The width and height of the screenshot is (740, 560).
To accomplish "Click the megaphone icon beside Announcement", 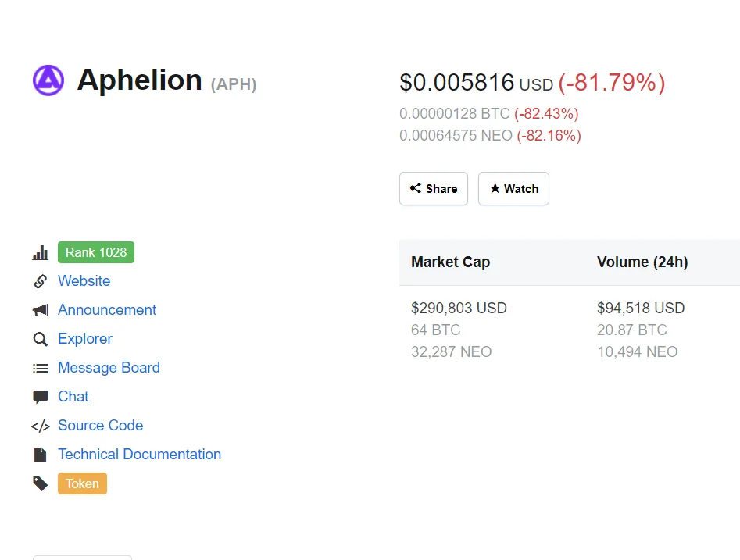I will coord(40,310).
